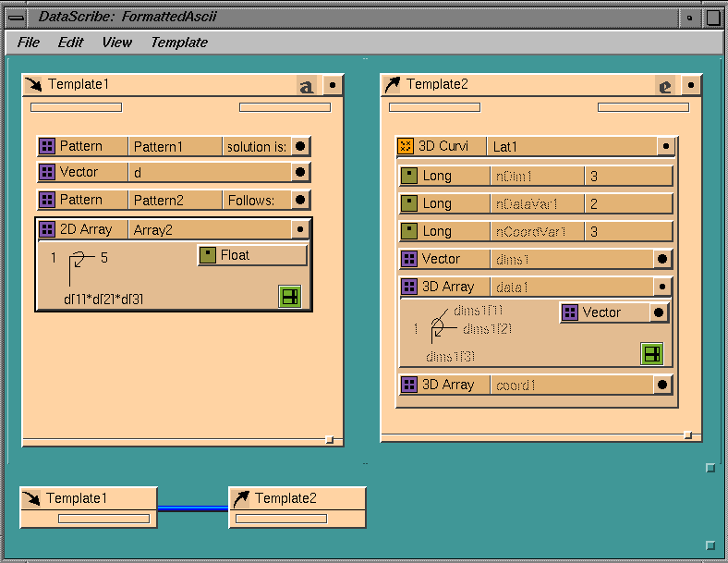Click the nDim1 Long type icon
The image size is (728, 563).
(408, 176)
